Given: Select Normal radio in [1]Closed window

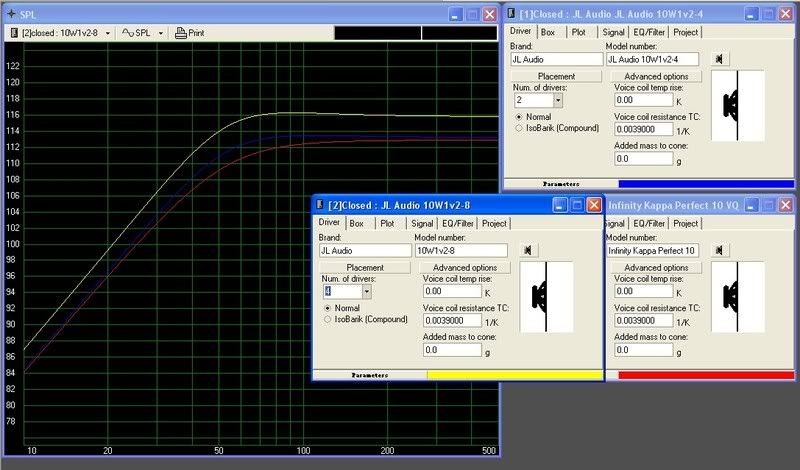Looking at the screenshot, I should [519, 117].
